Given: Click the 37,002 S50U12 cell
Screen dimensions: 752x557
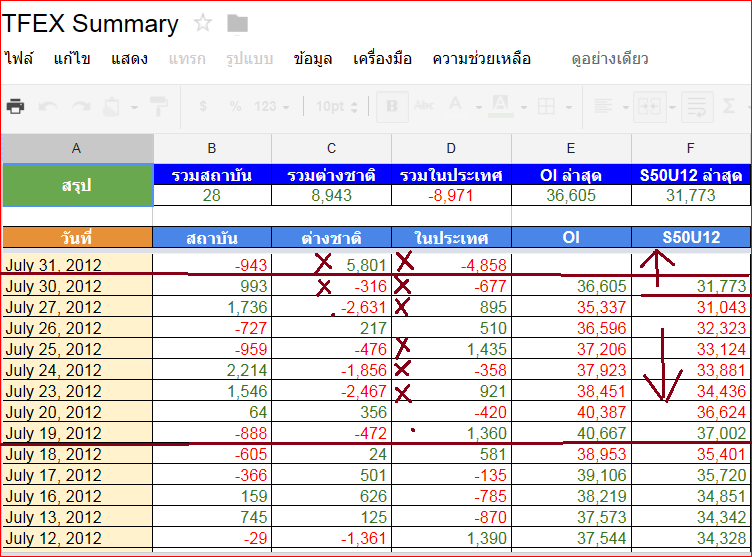Looking at the screenshot, I should [691, 433].
